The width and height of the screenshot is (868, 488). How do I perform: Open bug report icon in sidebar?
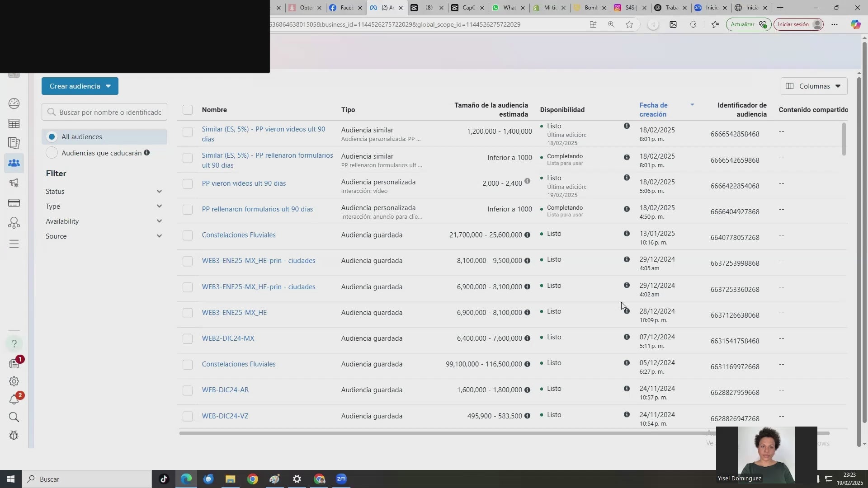pyautogui.click(x=14, y=435)
